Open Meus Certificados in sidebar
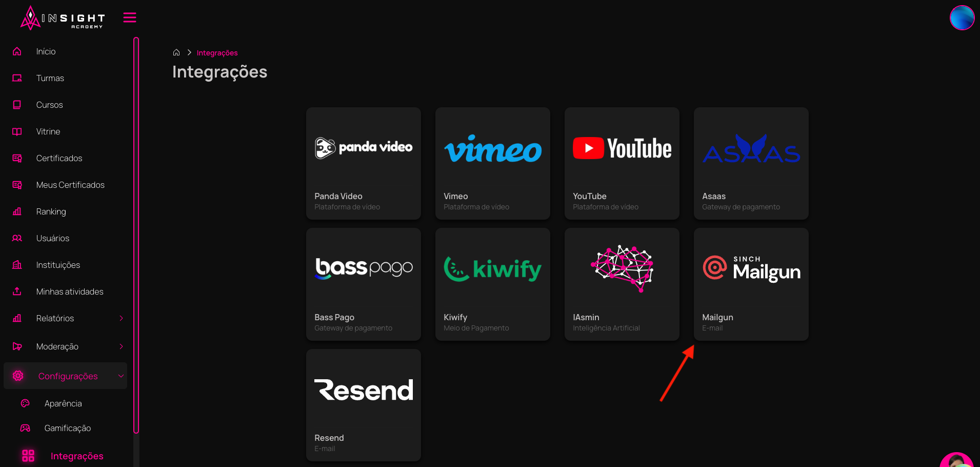The height and width of the screenshot is (467, 980). click(x=70, y=185)
